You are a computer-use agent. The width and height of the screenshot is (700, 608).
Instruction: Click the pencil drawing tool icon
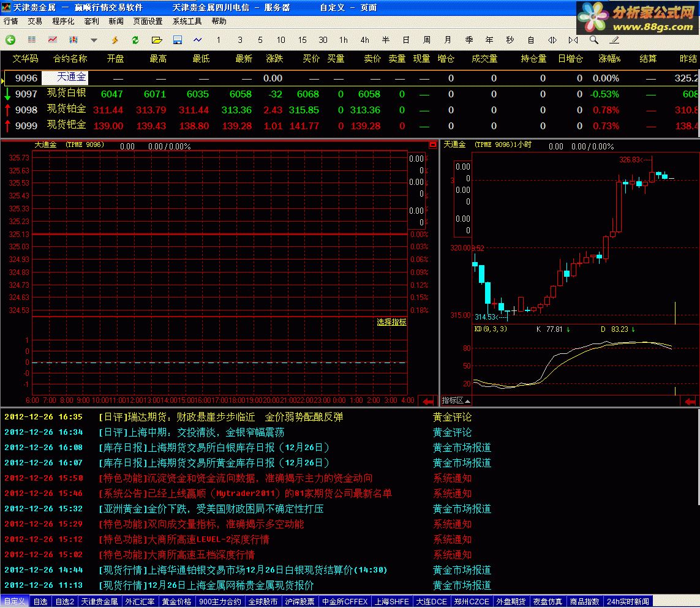click(x=614, y=40)
